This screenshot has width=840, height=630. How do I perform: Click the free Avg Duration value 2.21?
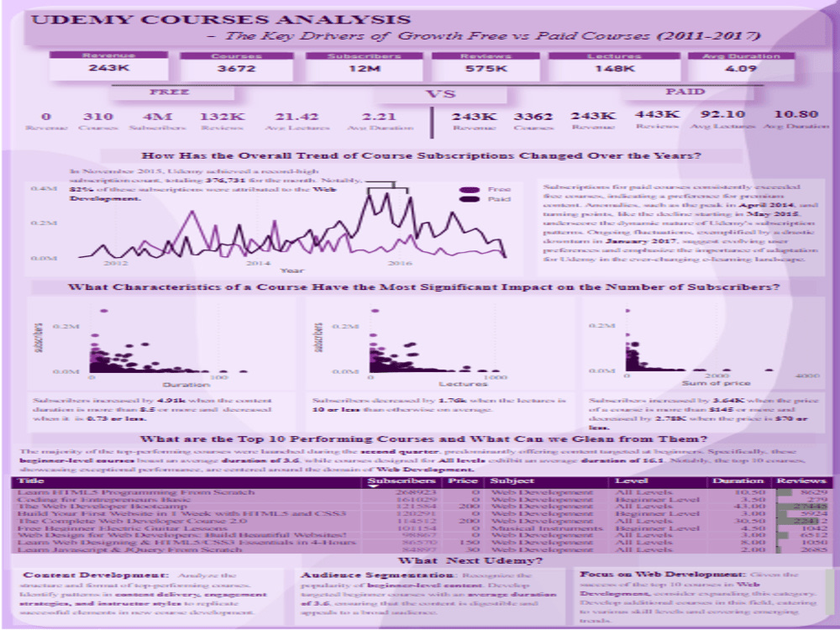[x=379, y=117]
